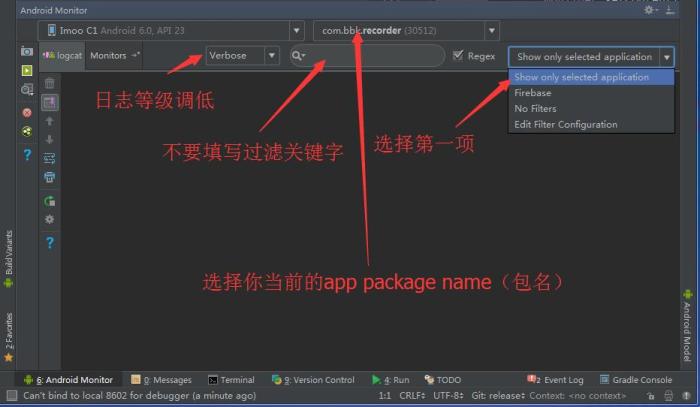Open help with the left blue question mark
700x407 pixels.
point(27,154)
